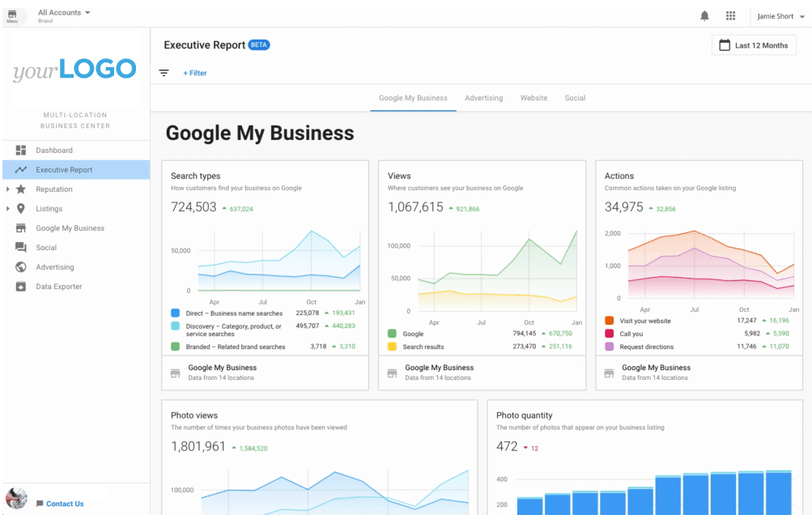Expand the Listings sidebar item

(x=7, y=209)
